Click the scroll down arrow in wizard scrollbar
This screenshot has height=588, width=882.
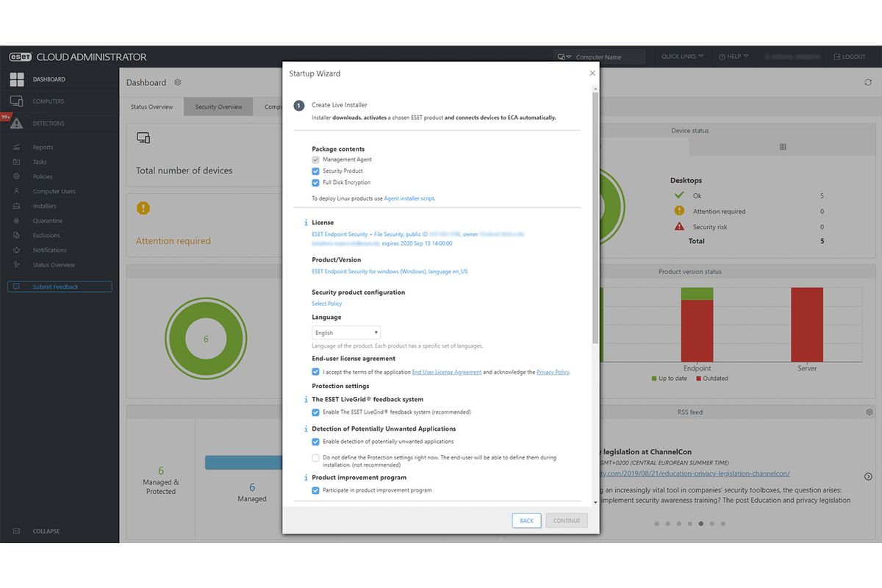click(595, 503)
